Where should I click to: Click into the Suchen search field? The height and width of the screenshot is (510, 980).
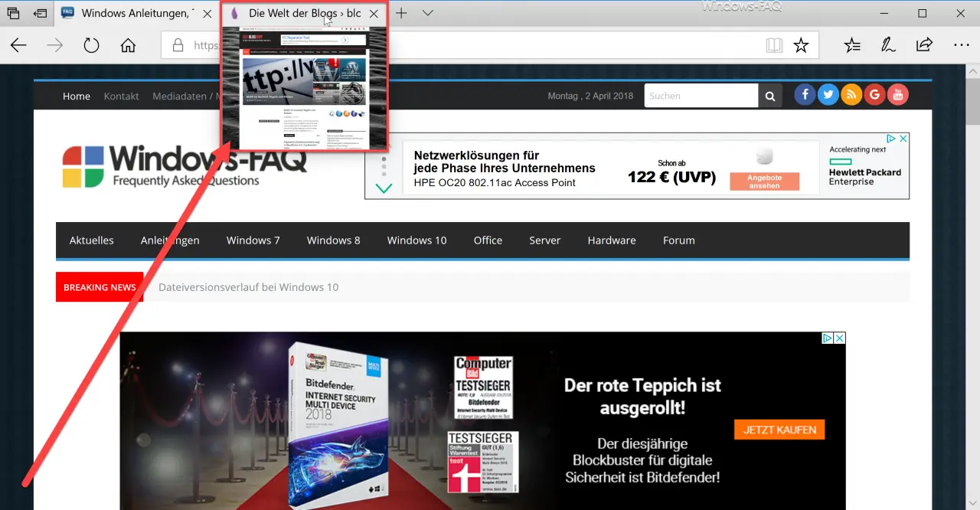701,96
